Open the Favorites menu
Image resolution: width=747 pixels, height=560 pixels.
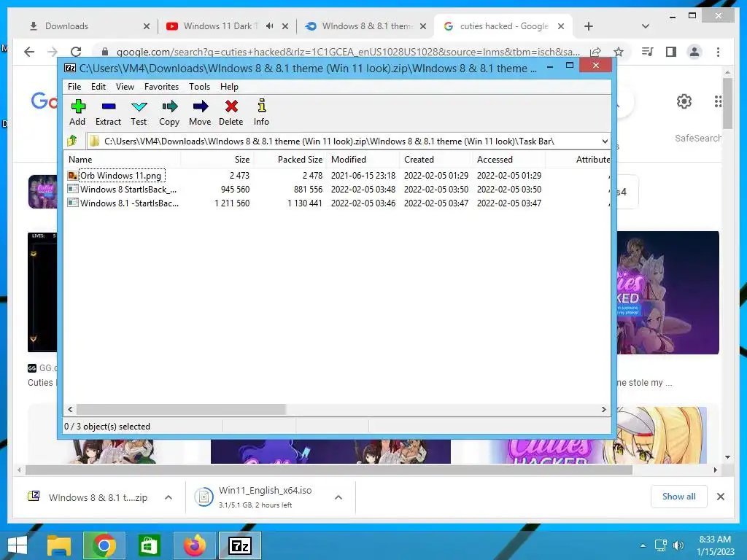[x=161, y=87]
